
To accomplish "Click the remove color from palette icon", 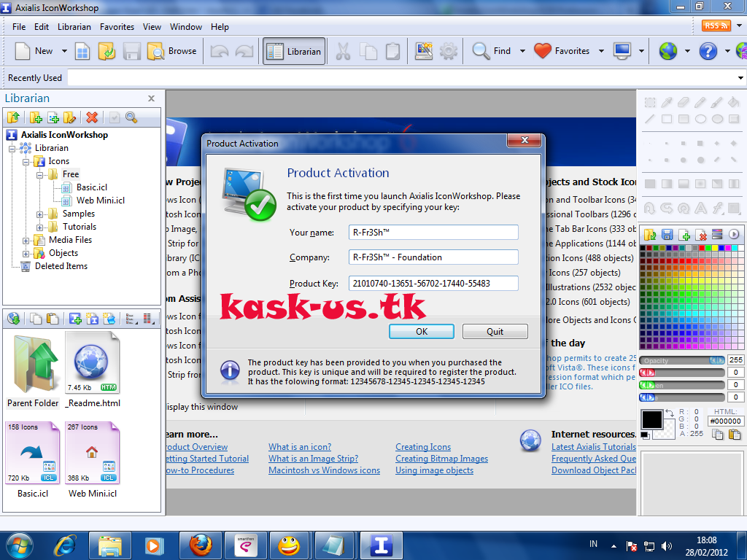I will [701, 234].
